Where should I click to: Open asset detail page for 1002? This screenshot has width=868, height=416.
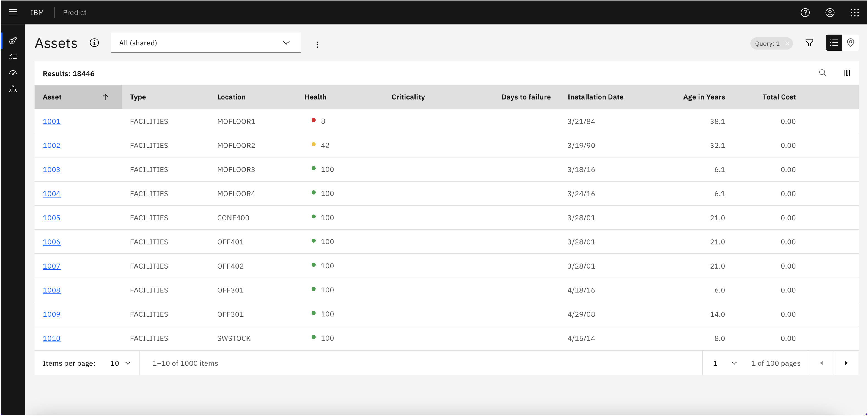click(51, 144)
